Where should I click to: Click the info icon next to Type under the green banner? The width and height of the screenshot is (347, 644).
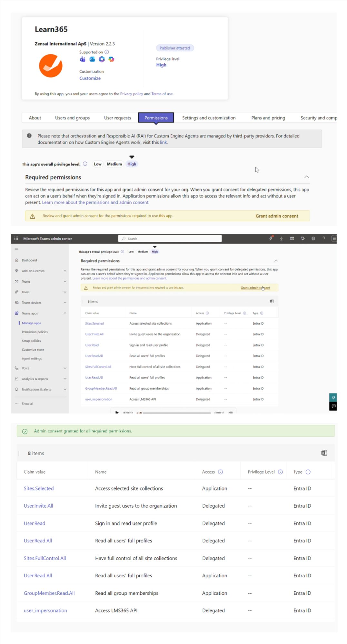[308, 472]
